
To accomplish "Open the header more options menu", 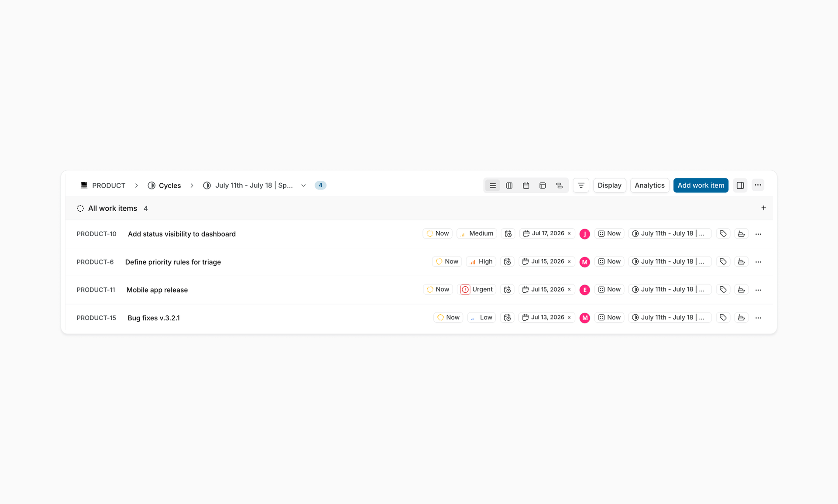I will pos(758,185).
